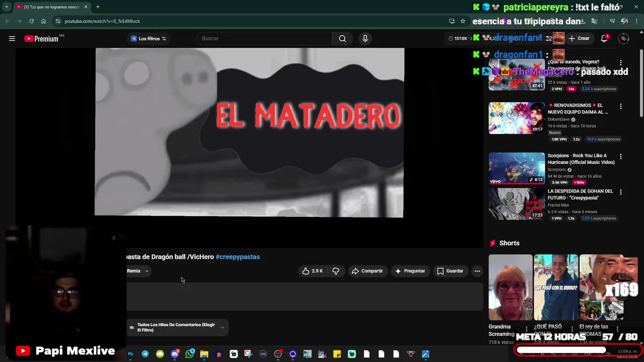Focus the Buscar search field
Screen dimensions: 644x362
pyautogui.click(x=264, y=39)
